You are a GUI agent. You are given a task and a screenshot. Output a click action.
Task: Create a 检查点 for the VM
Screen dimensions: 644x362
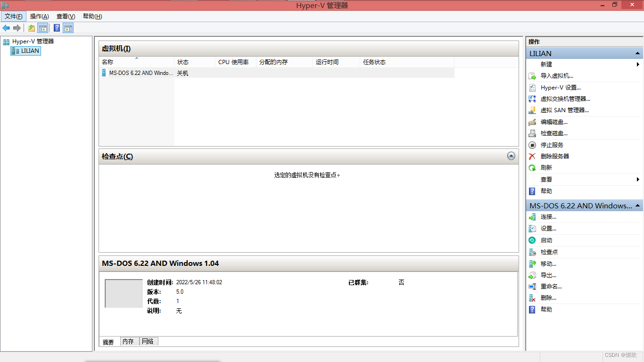pyautogui.click(x=549, y=252)
